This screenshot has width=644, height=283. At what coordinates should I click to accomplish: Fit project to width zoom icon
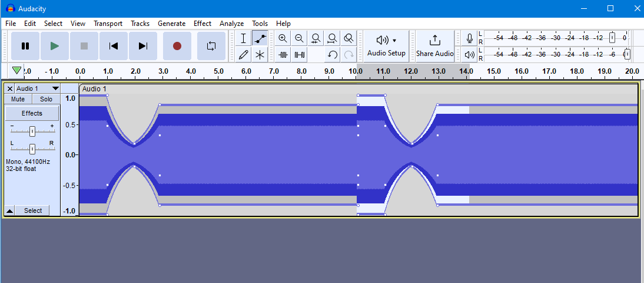coord(332,39)
